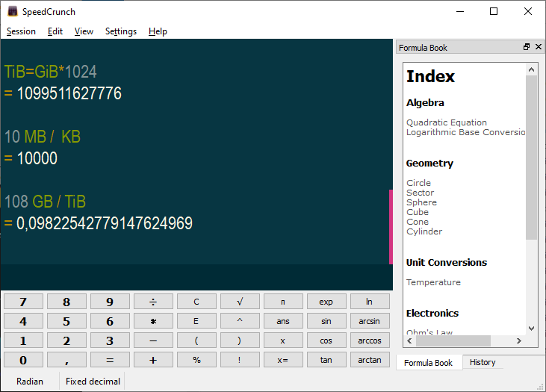Image resolution: width=546 pixels, height=392 pixels.
Task: Click the arcsin function key
Action: click(370, 321)
